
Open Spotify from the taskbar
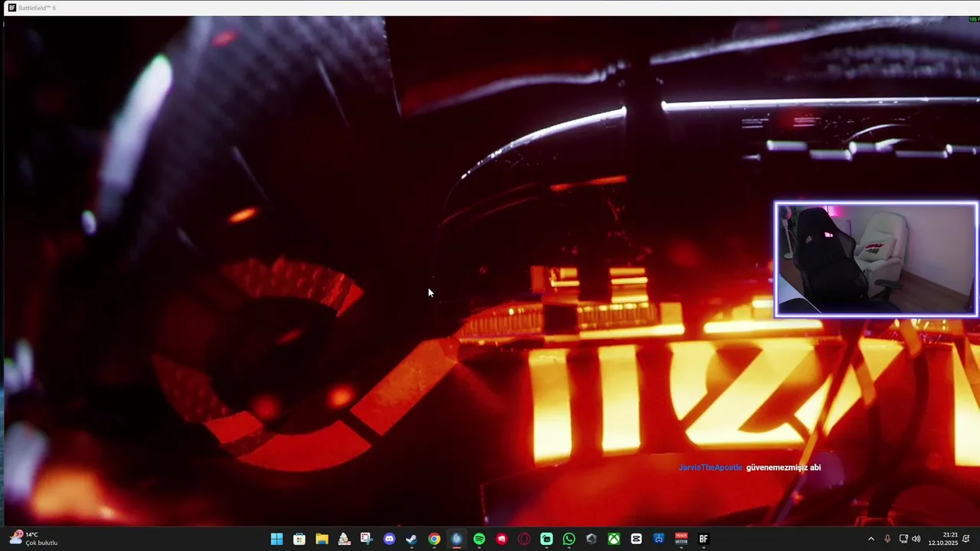click(479, 539)
